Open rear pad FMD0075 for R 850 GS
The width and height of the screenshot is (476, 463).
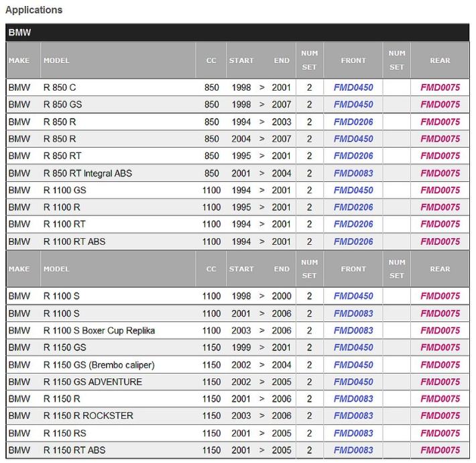[x=440, y=105]
